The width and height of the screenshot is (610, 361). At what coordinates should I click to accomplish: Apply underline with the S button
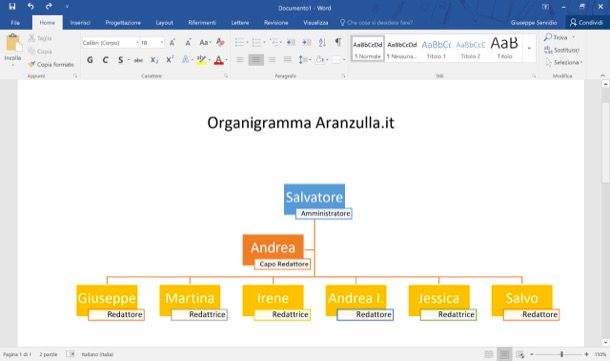[x=121, y=60]
